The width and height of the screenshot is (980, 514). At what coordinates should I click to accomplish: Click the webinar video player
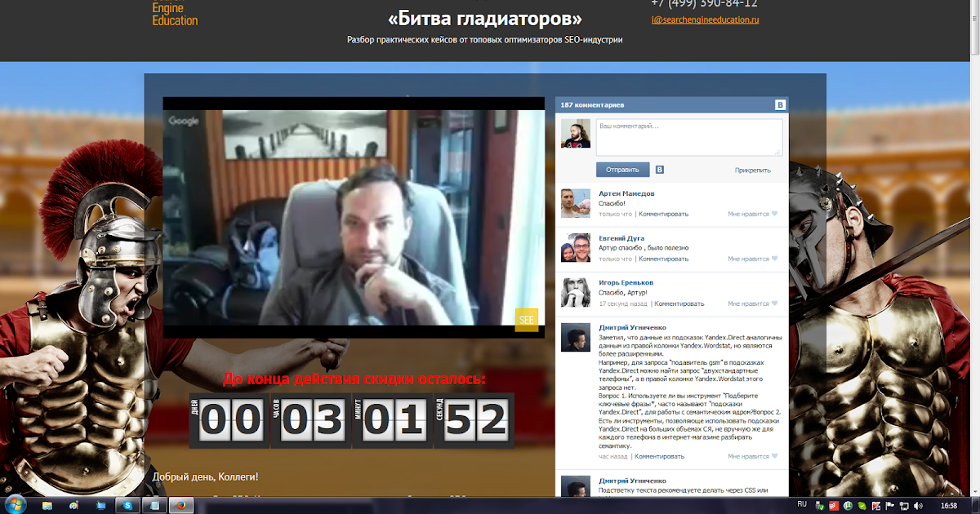pos(354,218)
